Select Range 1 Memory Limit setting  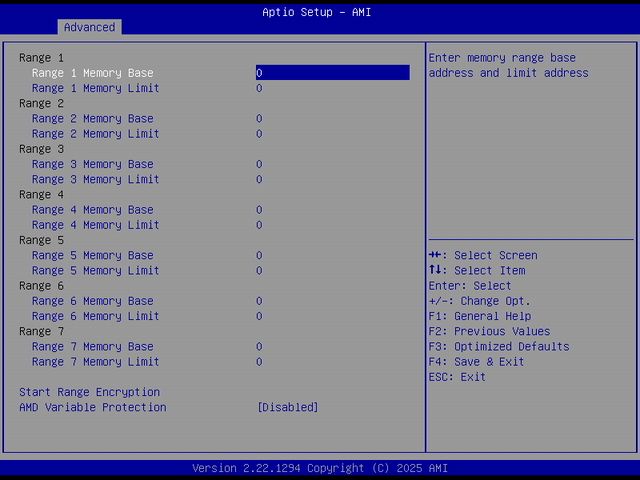[96, 88]
